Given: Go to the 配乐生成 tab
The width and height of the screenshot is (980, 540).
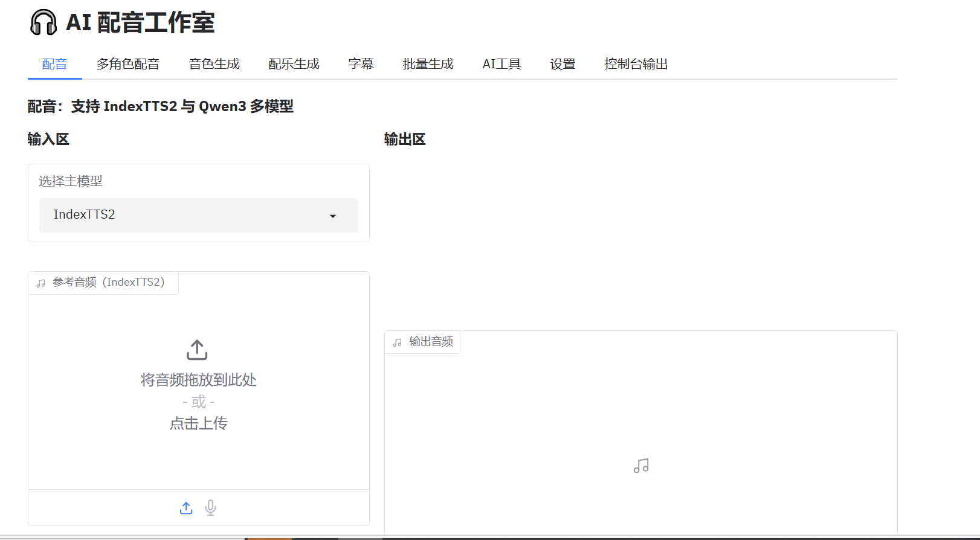Looking at the screenshot, I should click(x=294, y=64).
